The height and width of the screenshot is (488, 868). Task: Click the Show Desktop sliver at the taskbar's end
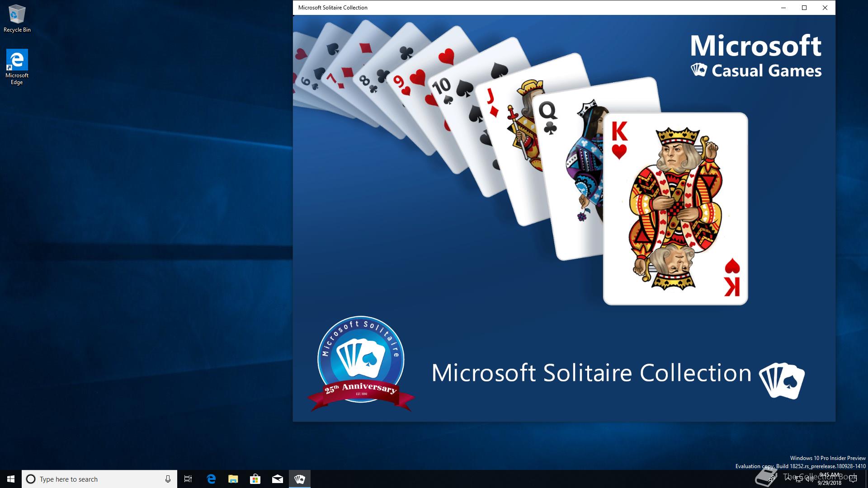point(867,479)
